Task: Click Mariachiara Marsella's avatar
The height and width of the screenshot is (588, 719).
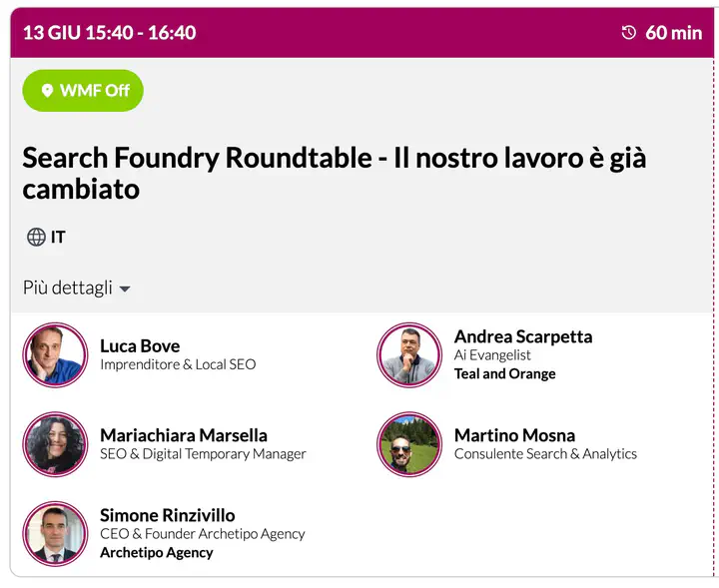Action: (55, 444)
